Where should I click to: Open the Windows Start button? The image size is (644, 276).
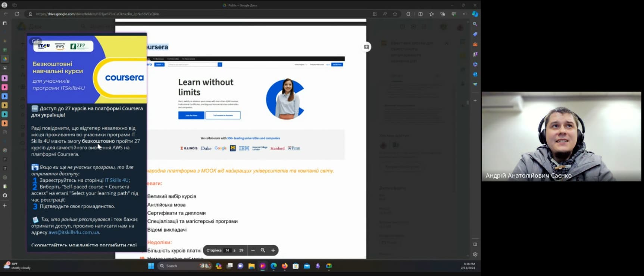coord(151,266)
